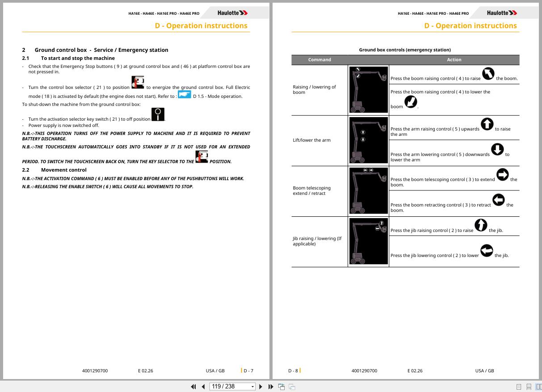The image size is (542, 392).
Task: Click page label 'D - 7'
Action: coord(248,371)
